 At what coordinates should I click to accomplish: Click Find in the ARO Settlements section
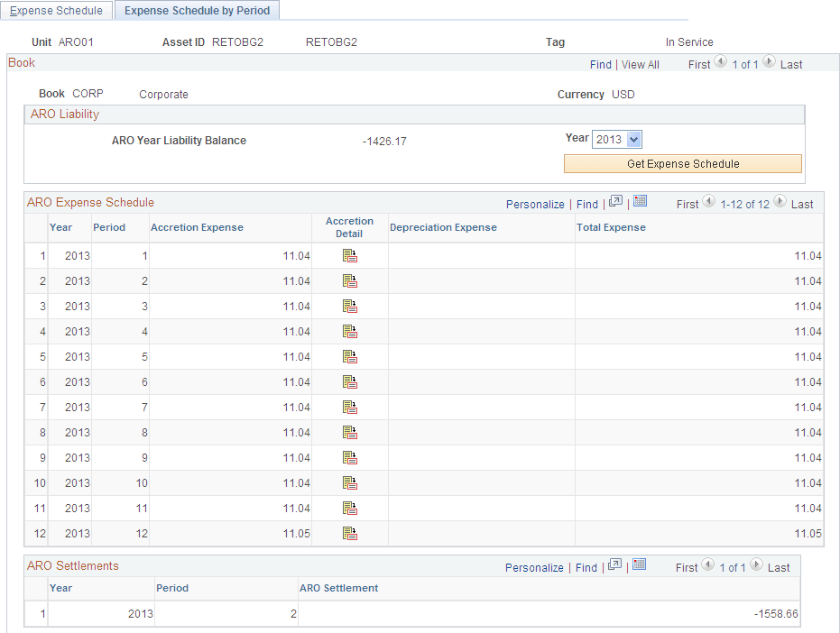(x=586, y=567)
